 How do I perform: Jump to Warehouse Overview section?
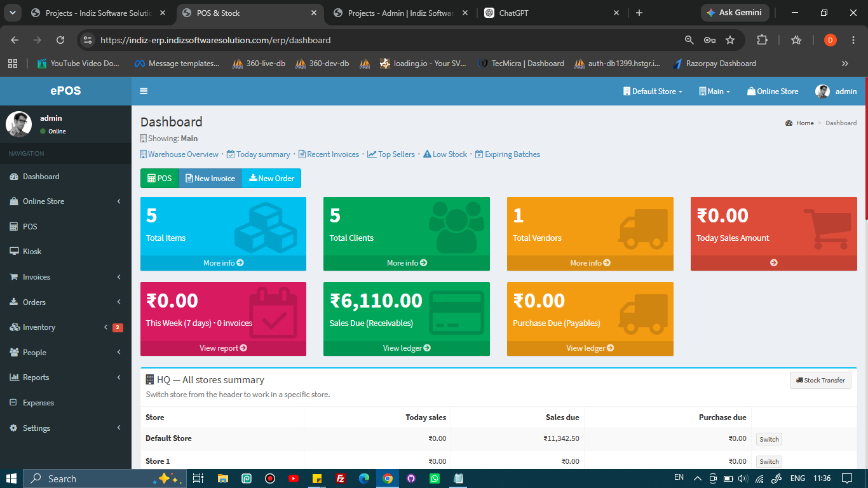point(179,154)
